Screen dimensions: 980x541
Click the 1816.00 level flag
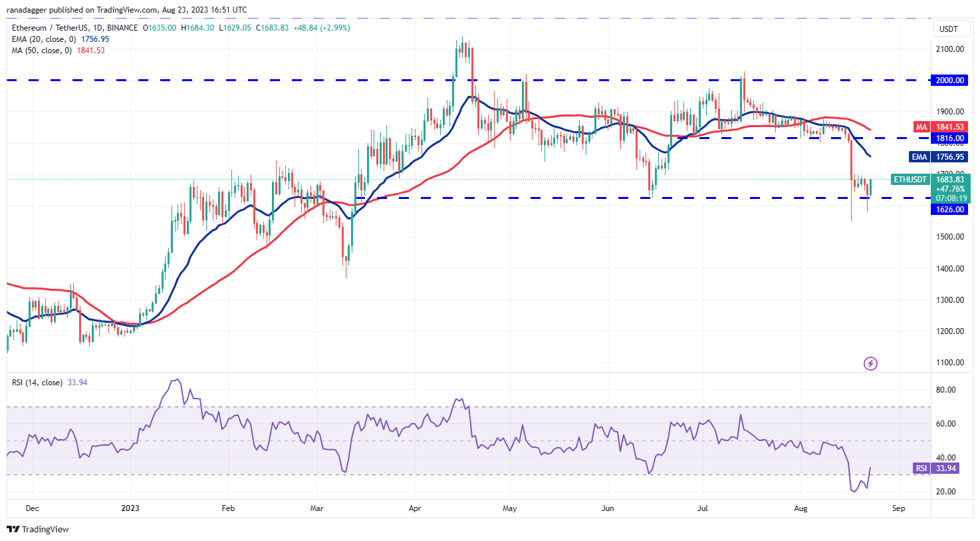pos(949,138)
